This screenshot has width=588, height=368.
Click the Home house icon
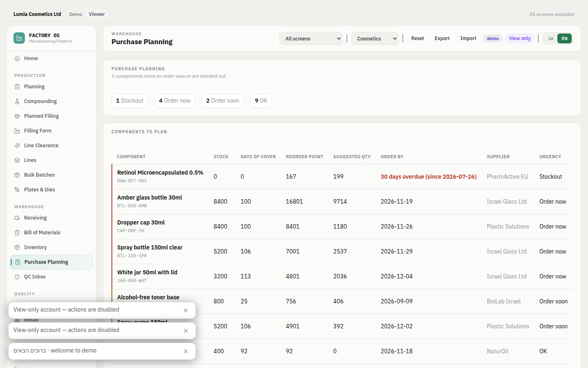17,58
